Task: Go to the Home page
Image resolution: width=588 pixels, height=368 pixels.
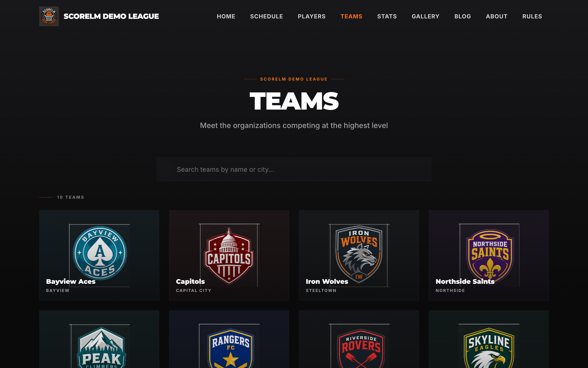Action: point(226,16)
